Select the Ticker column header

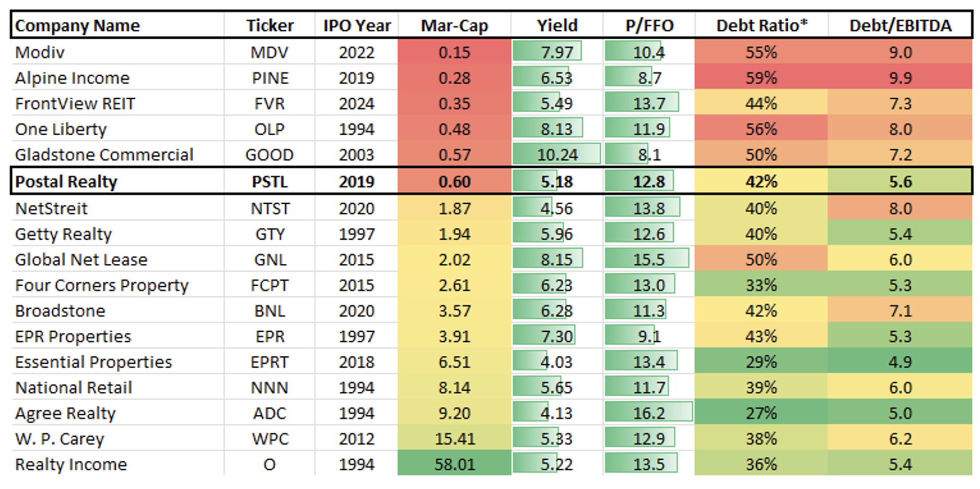coord(270,26)
